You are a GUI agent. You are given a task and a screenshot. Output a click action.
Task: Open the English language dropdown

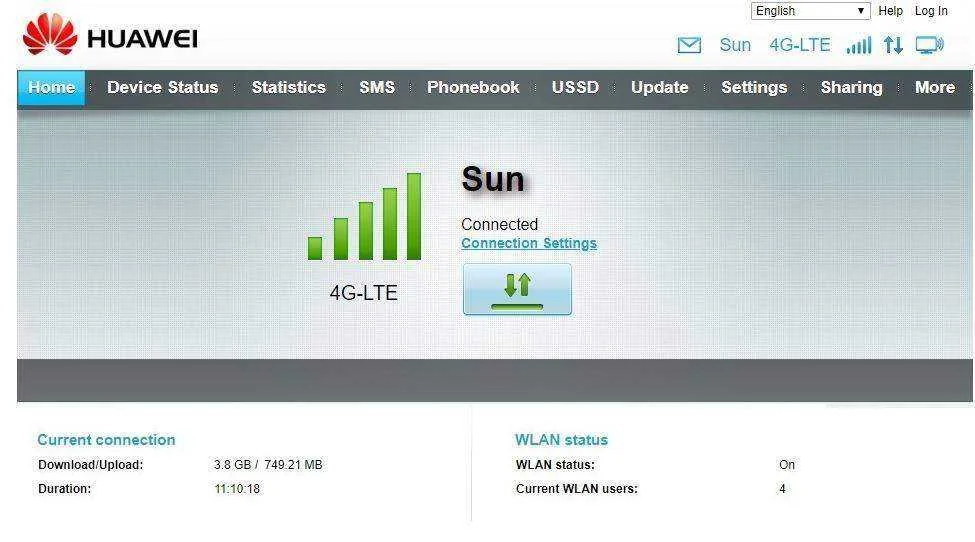point(810,11)
